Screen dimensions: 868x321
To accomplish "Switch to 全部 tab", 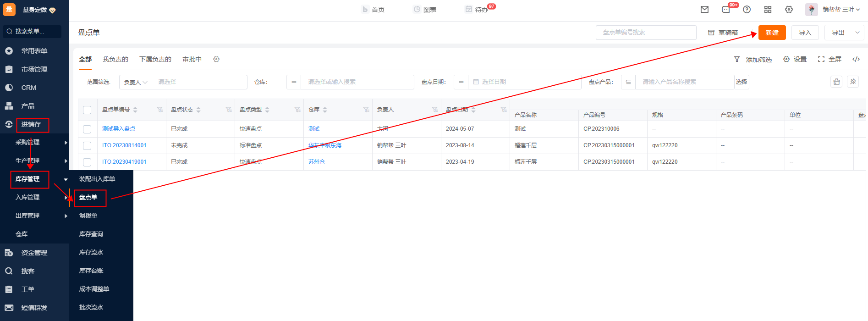I will tap(85, 59).
